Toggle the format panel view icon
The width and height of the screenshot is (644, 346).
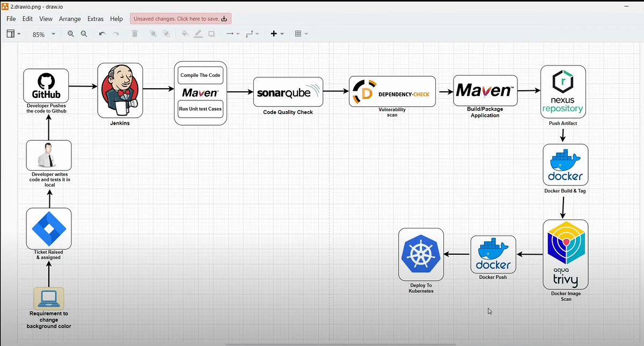click(11, 33)
